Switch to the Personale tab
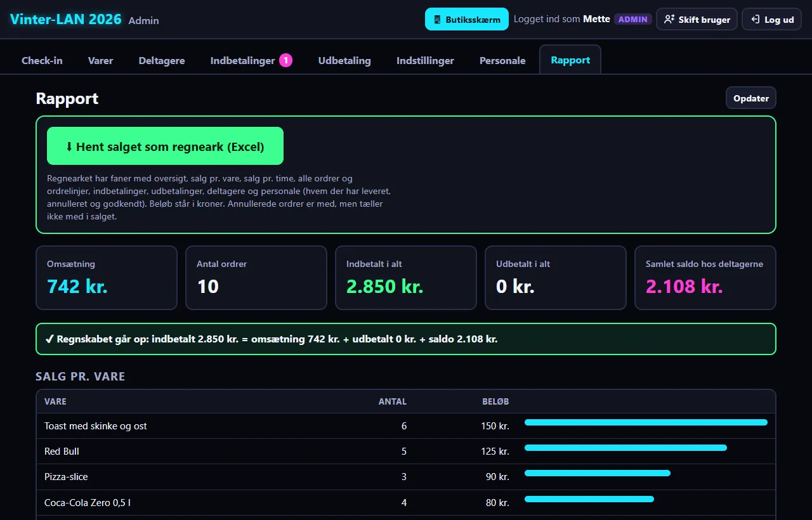 [x=502, y=60]
